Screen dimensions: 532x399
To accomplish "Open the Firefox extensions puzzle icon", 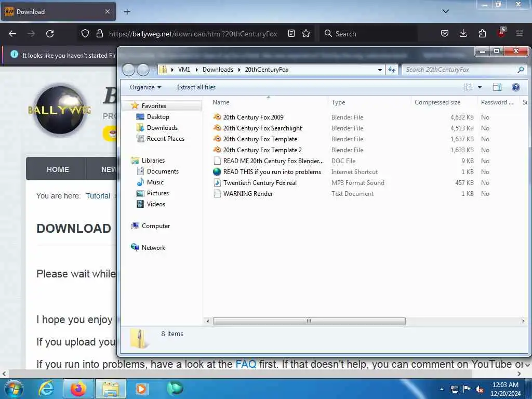I will click(x=482, y=33).
